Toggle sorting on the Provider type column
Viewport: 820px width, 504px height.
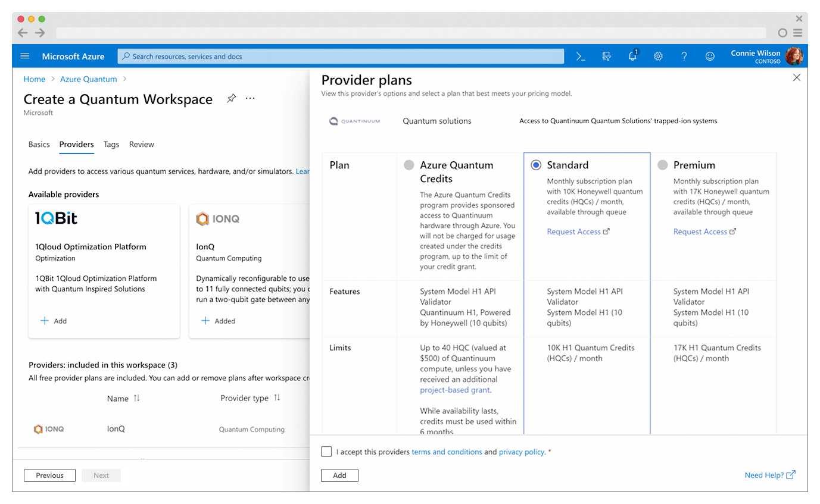click(x=276, y=398)
